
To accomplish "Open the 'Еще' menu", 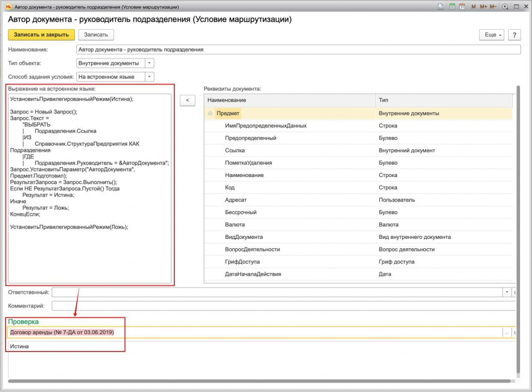I will [x=491, y=35].
